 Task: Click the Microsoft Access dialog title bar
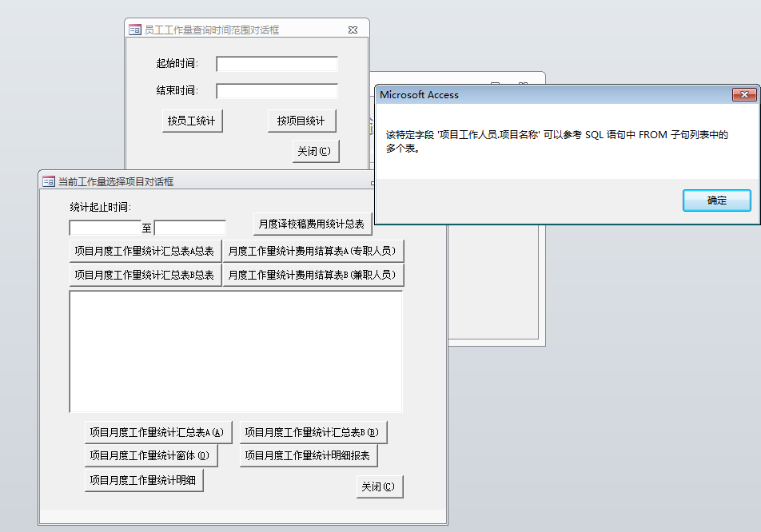[553, 94]
